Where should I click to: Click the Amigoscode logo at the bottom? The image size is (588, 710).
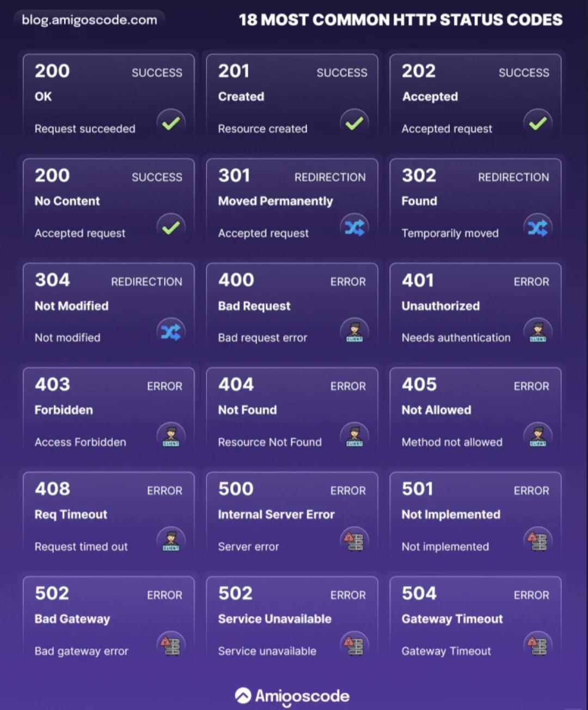click(292, 696)
